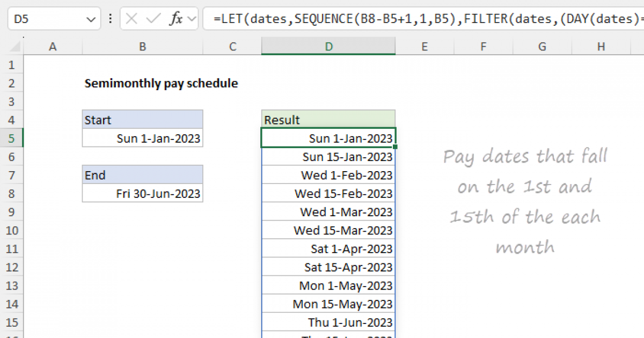Select row header 5
Screen dimensions: 644x338
tap(12, 138)
